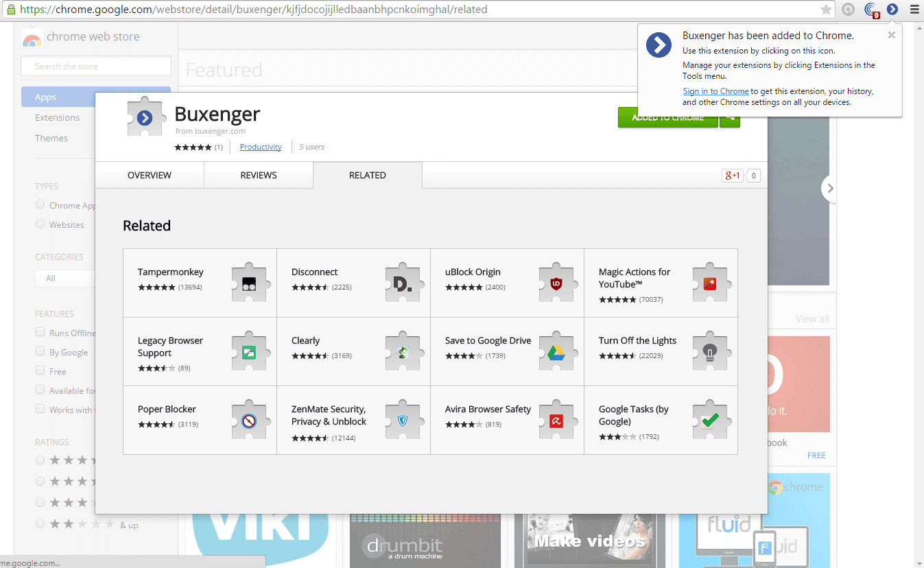The width and height of the screenshot is (924, 568).
Task: Click the Buxenger five-star rating
Action: click(x=193, y=147)
